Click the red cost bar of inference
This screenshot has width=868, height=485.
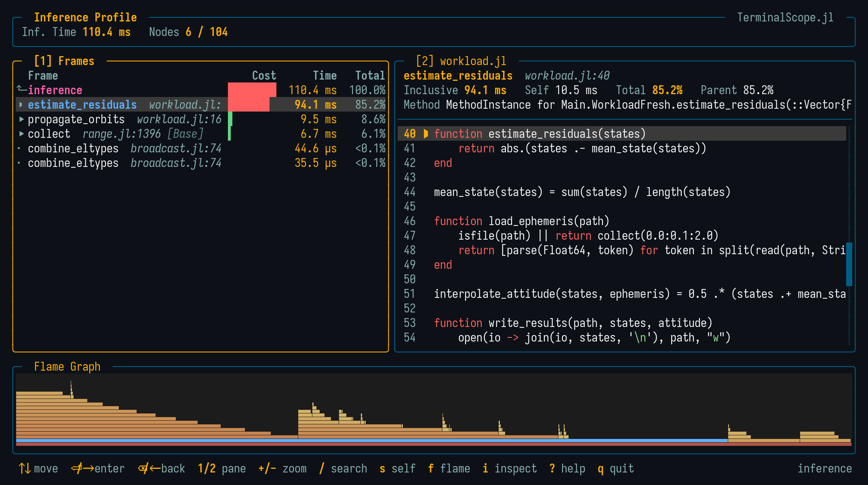click(252, 90)
